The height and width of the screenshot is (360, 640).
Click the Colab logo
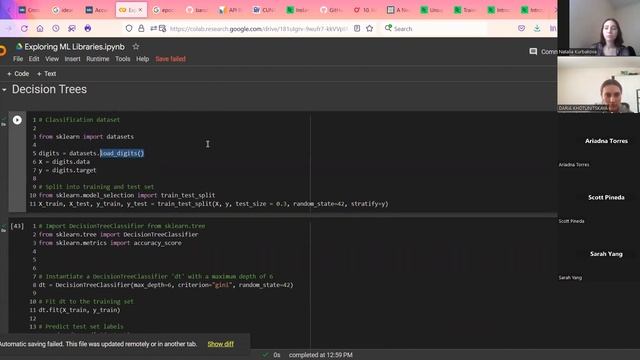point(3,51)
